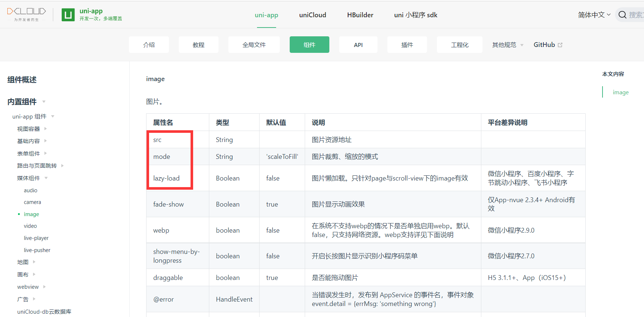Click the @error attribute cell
The width and height of the screenshot is (644, 317).
(x=178, y=299)
